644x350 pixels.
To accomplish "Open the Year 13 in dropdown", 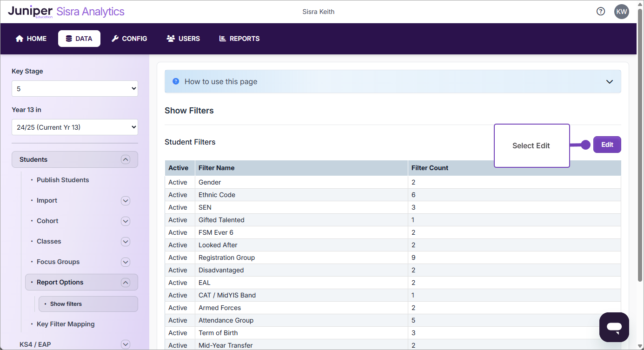I will [x=74, y=127].
